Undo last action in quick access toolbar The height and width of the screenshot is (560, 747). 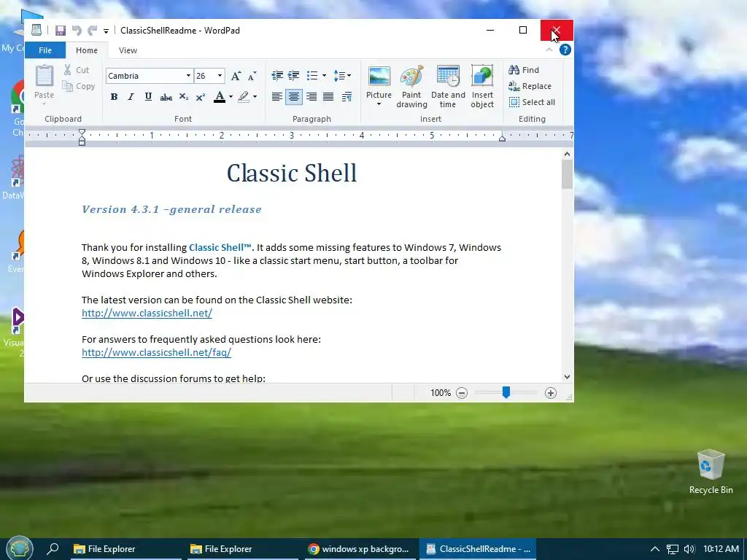point(77,31)
